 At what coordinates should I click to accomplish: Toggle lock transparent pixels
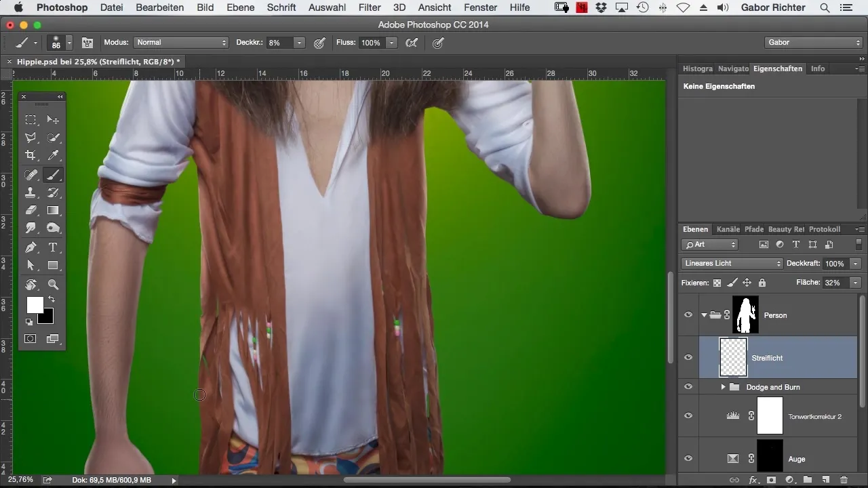(717, 283)
